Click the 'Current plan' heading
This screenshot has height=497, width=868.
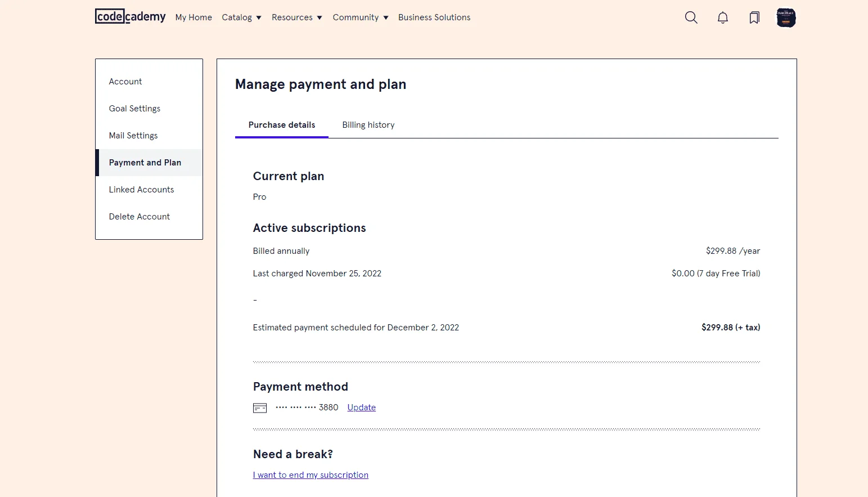point(289,176)
